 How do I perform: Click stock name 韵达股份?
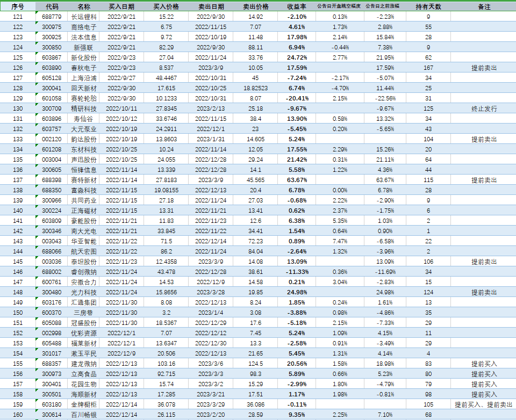click(84, 139)
